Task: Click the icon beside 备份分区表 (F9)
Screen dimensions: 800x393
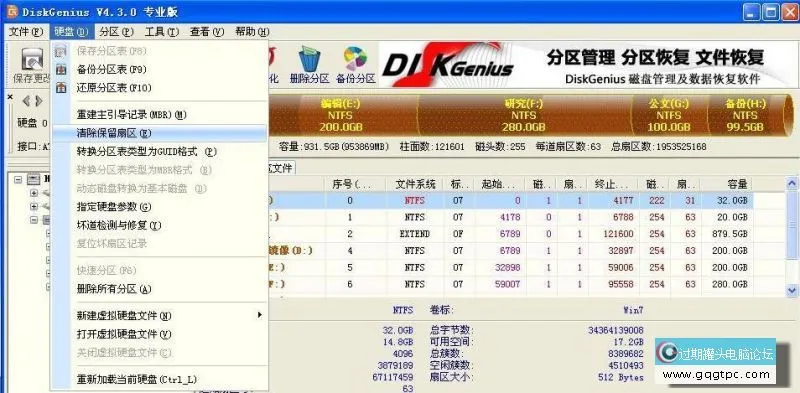Action: tap(61, 69)
